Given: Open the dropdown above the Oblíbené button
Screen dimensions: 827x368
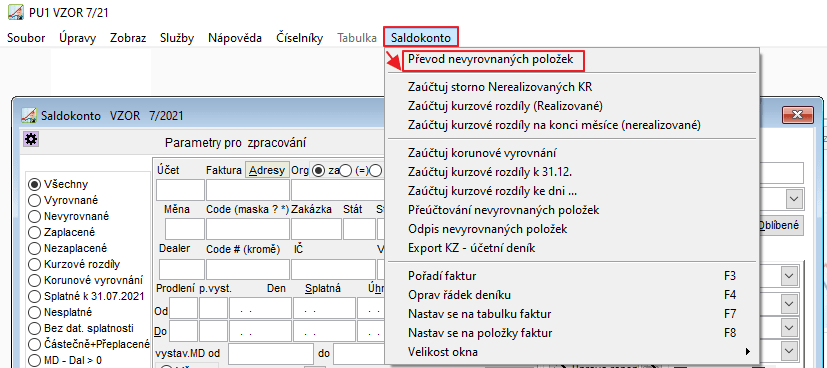Looking at the screenshot, I should 793,199.
